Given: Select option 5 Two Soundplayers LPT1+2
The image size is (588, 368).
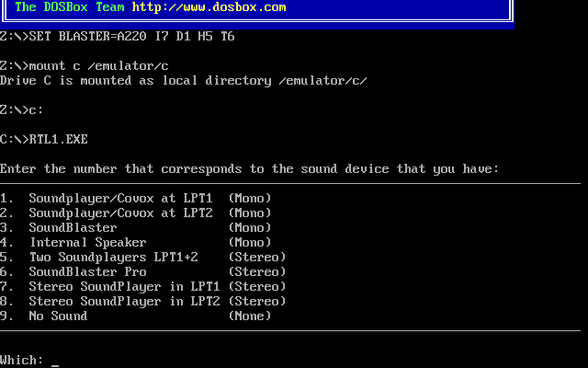Looking at the screenshot, I should (143, 257).
